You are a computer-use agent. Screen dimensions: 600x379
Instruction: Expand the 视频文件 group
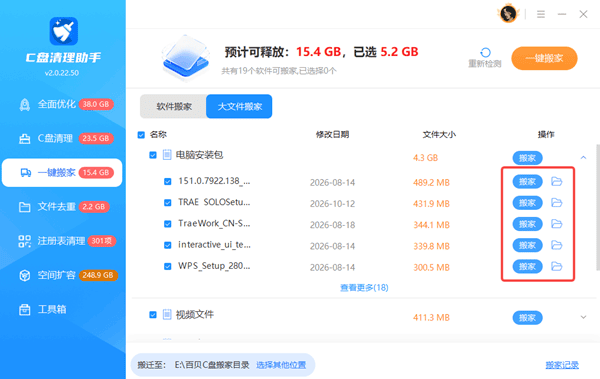[x=584, y=317]
